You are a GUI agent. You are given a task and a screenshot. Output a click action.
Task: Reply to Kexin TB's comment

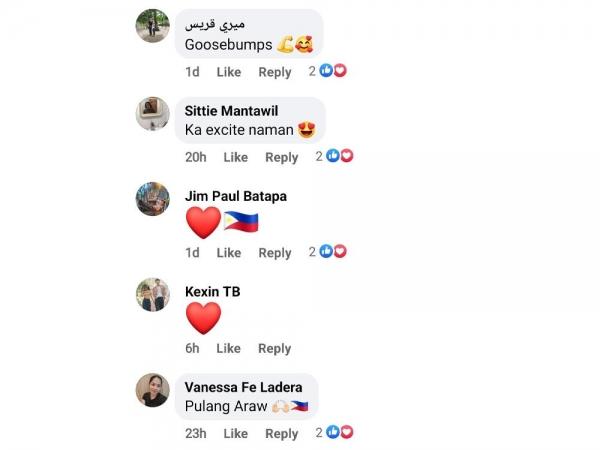tap(274, 349)
